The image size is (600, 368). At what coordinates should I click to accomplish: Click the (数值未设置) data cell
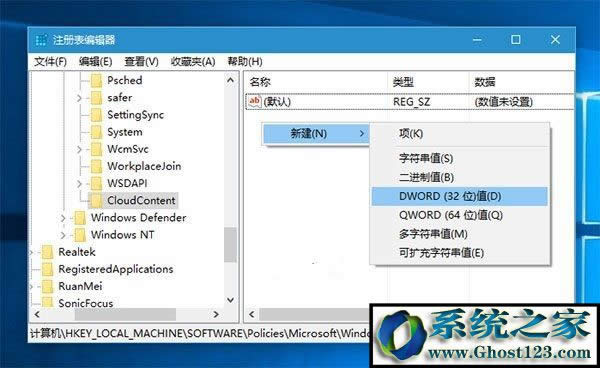[x=504, y=102]
